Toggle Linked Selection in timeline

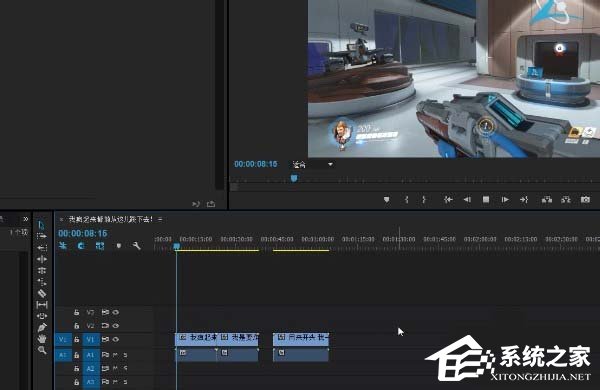coord(100,246)
